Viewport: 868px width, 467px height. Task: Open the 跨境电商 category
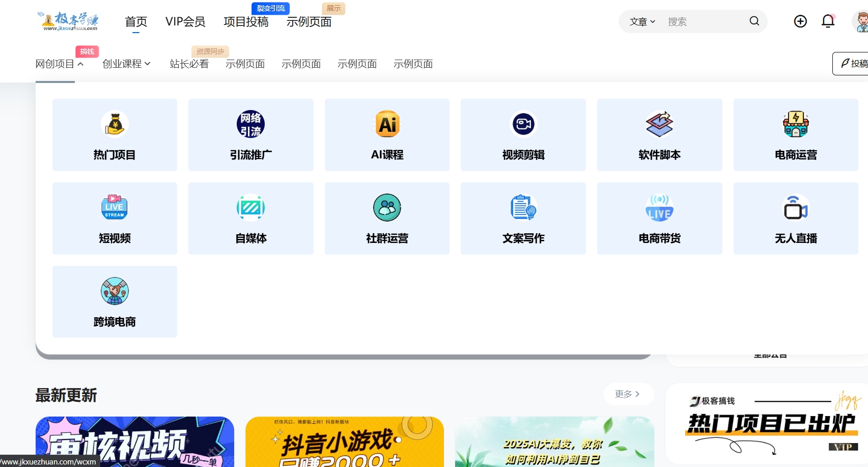point(114,301)
